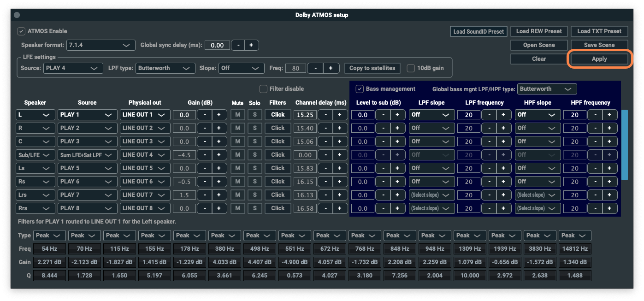Open Filters Click button for Ls row
This screenshot has width=644, height=301.
click(x=278, y=168)
